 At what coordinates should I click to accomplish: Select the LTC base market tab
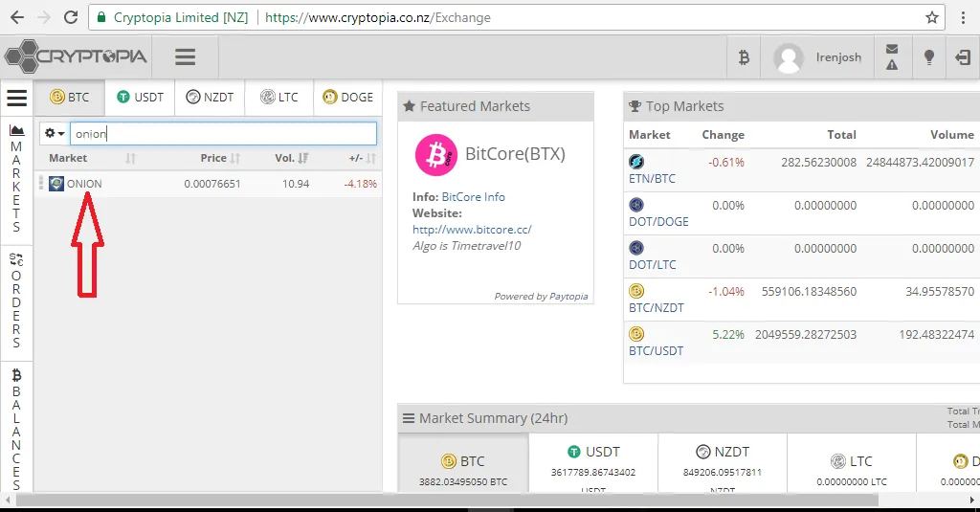pyautogui.click(x=278, y=97)
